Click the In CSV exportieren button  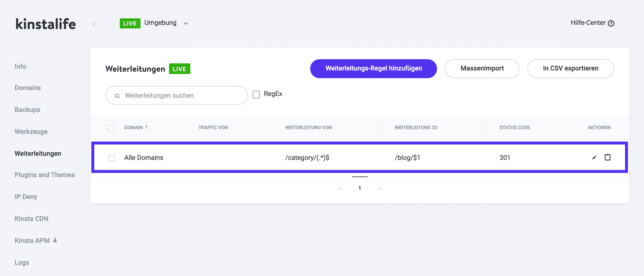(x=570, y=68)
